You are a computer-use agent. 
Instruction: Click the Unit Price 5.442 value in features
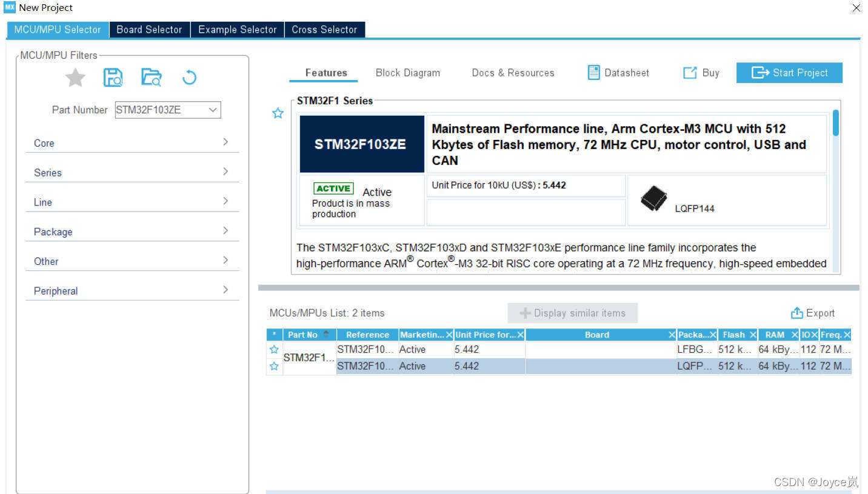(x=554, y=185)
